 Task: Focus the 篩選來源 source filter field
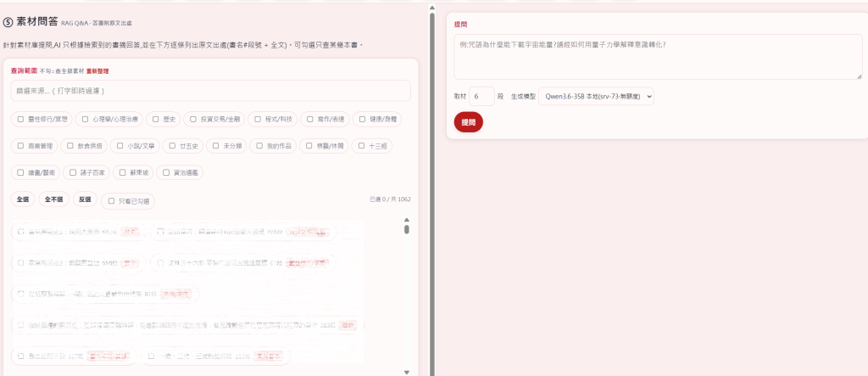point(210,91)
